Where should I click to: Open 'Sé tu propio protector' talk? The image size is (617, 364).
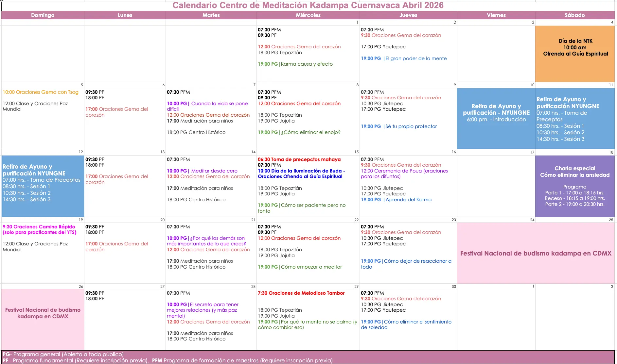[x=411, y=126]
